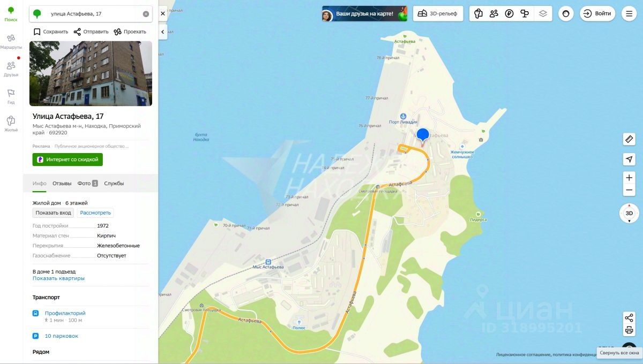643x364 pixels.
Task: Switch to the Фото tab
Action: [87, 183]
